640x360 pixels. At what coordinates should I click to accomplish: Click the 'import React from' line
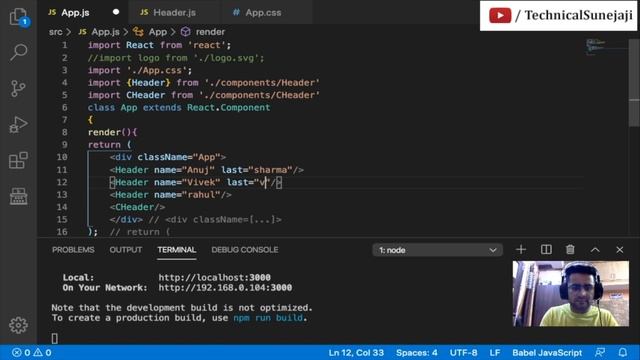point(159,45)
